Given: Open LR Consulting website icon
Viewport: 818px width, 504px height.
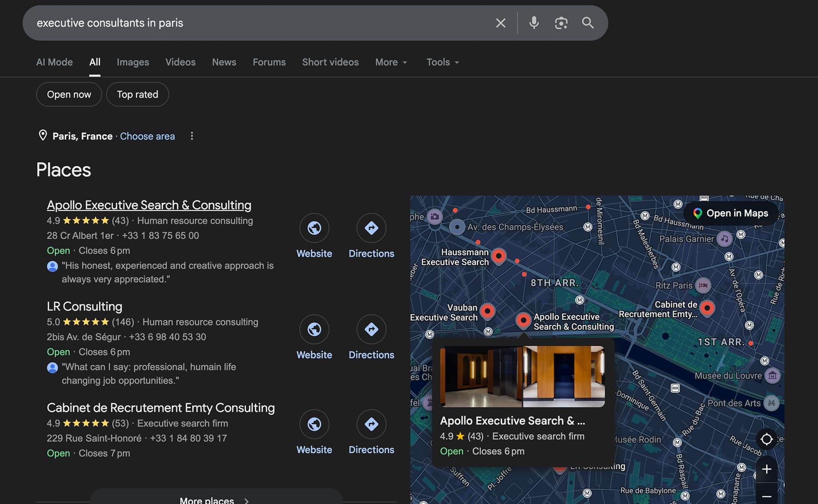Looking at the screenshot, I should (x=314, y=329).
